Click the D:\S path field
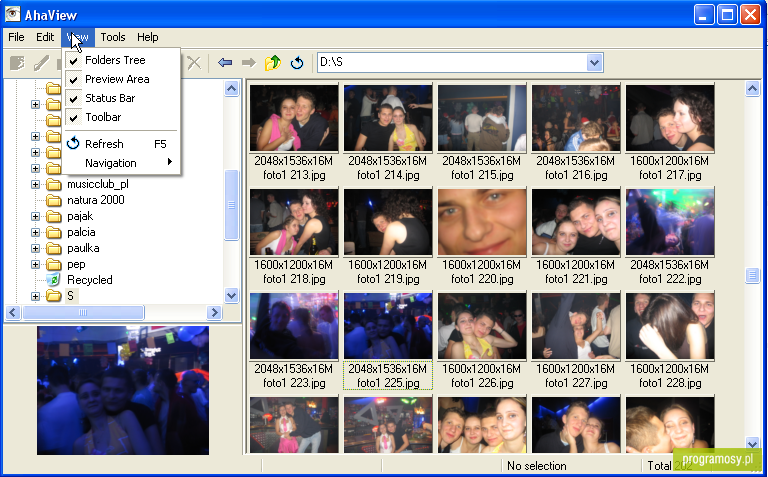The width and height of the screenshot is (768, 477). [x=452, y=63]
